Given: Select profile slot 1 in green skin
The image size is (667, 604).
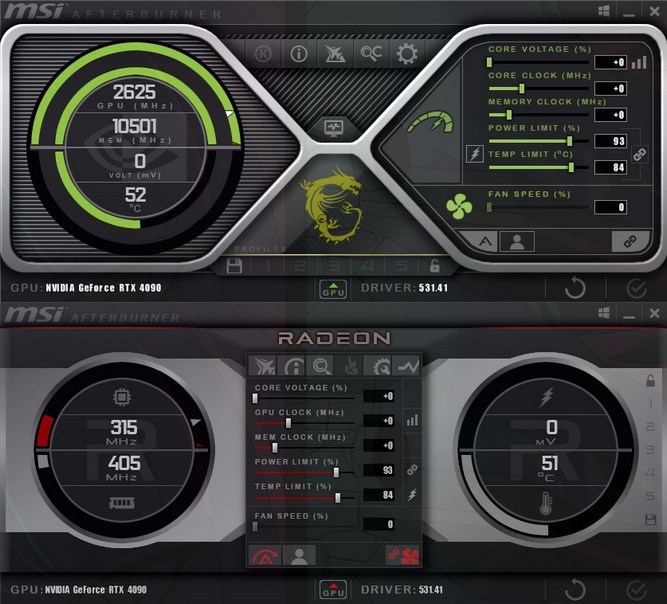Looking at the screenshot, I should tap(268, 266).
